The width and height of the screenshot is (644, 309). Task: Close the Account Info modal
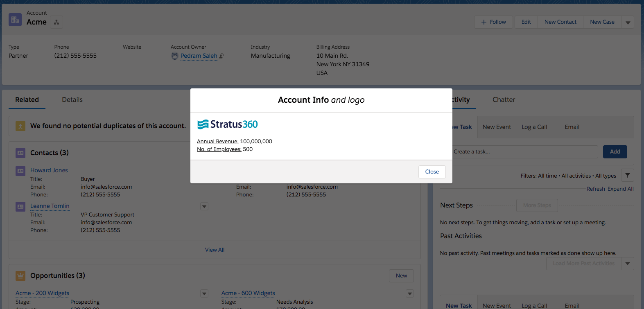(x=432, y=172)
